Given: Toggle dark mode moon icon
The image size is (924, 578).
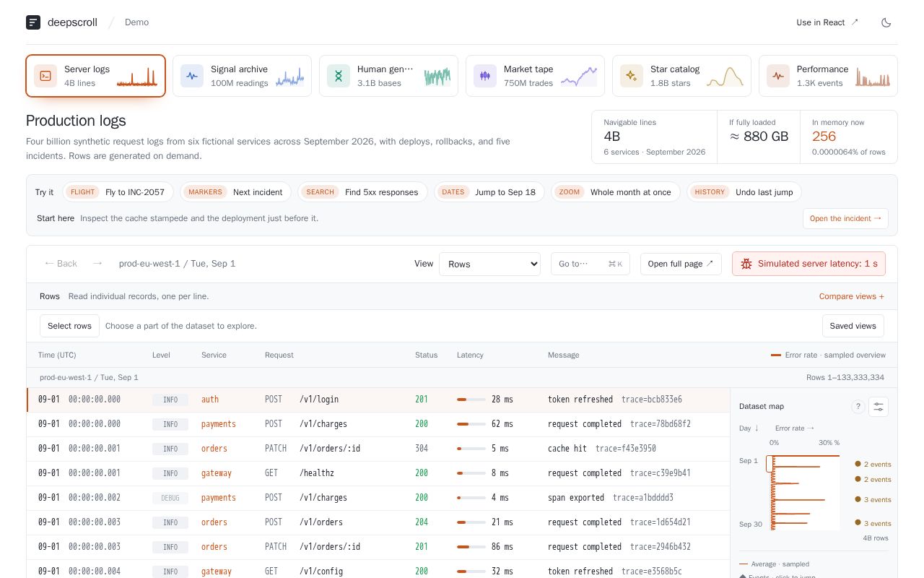Looking at the screenshot, I should pos(886,22).
